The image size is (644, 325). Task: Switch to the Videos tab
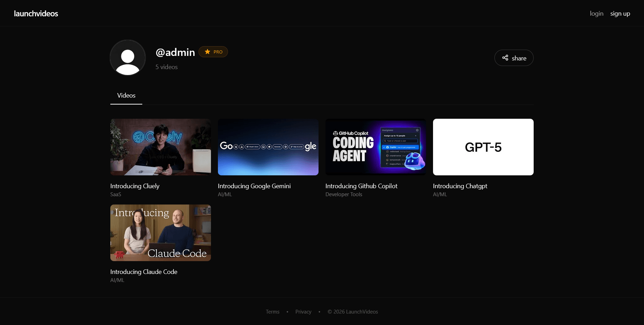tap(126, 95)
